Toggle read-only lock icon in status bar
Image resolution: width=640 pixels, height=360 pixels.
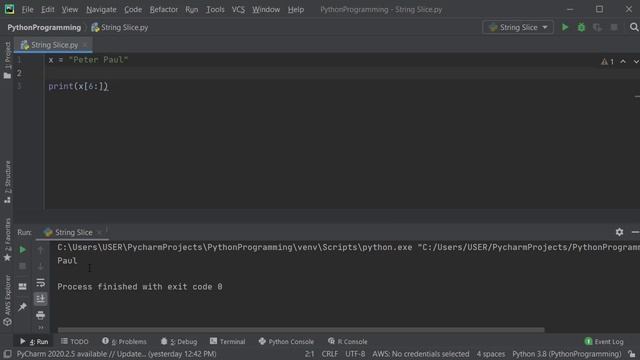pyautogui.click(x=632, y=354)
